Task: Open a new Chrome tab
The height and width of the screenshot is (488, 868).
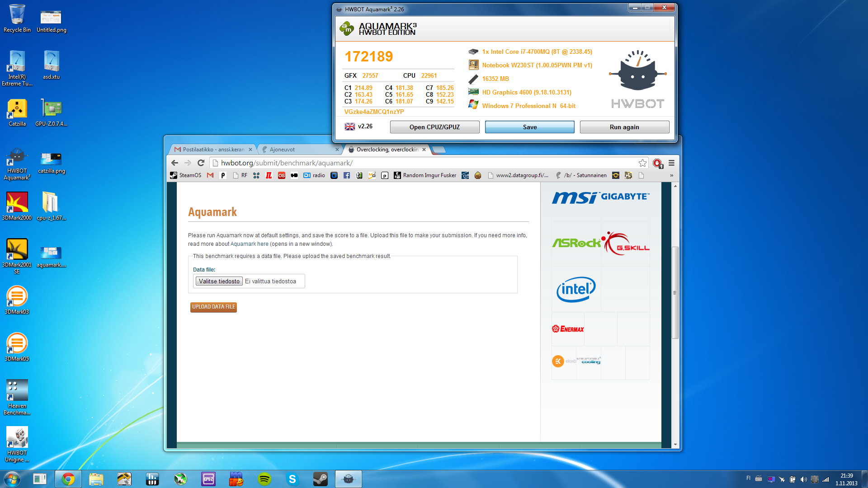Action: coord(439,150)
